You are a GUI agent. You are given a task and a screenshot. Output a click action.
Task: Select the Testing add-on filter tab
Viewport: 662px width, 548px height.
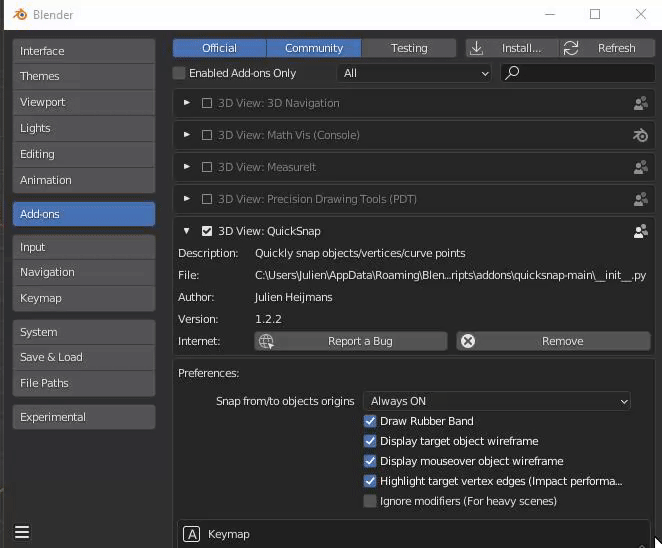pyautogui.click(x=408, y=48)
